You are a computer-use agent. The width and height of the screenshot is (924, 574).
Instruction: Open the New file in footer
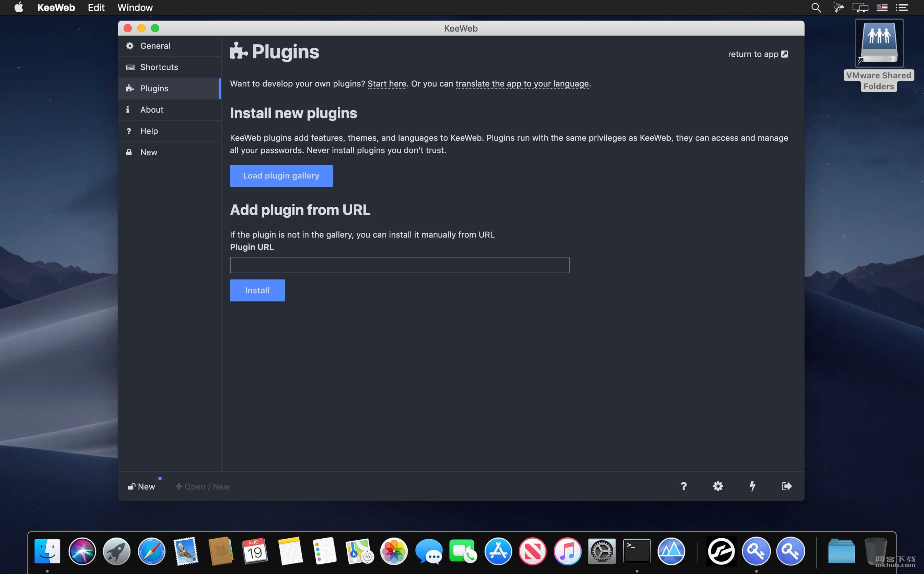pos(141,487)
